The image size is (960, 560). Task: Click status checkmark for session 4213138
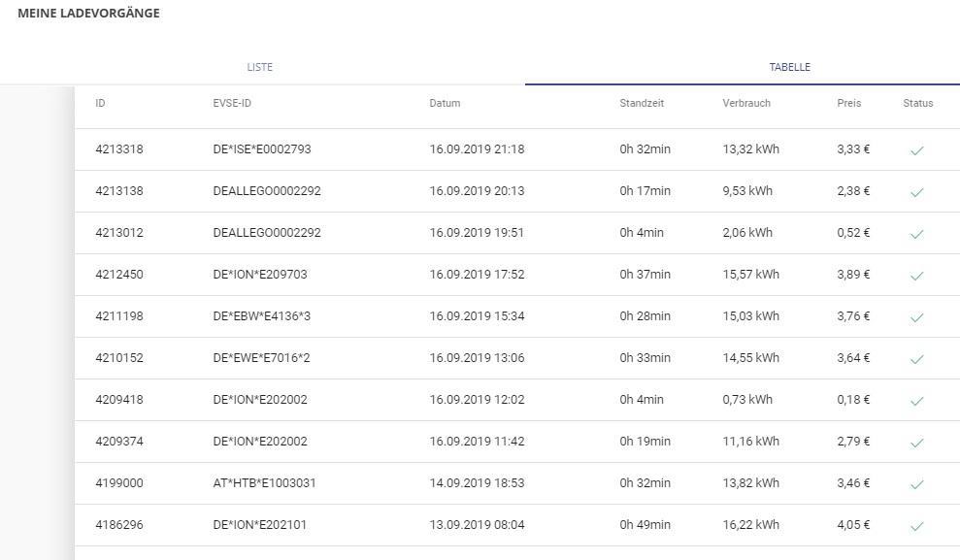(x=916, y=192)
